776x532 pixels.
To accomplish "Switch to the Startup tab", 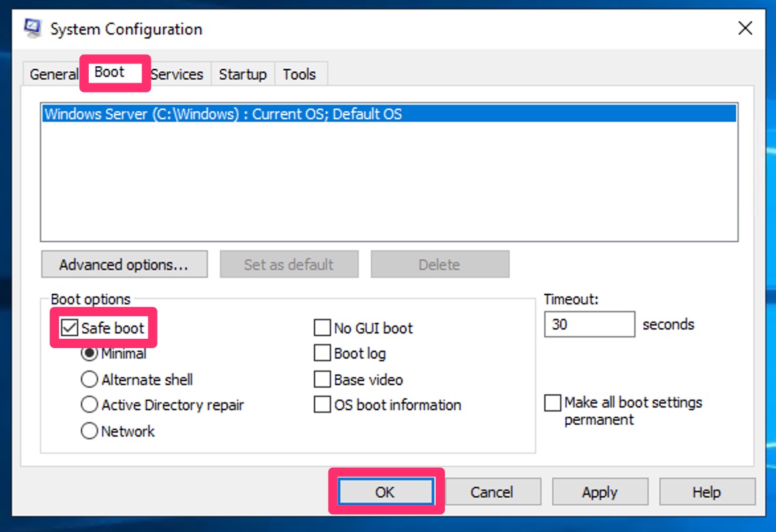I will (x=242, y=74).
